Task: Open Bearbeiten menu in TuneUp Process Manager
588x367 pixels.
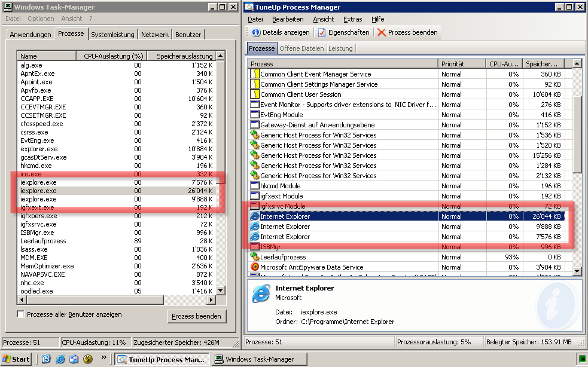Action: pyautogui.click(x=288, y=19)
